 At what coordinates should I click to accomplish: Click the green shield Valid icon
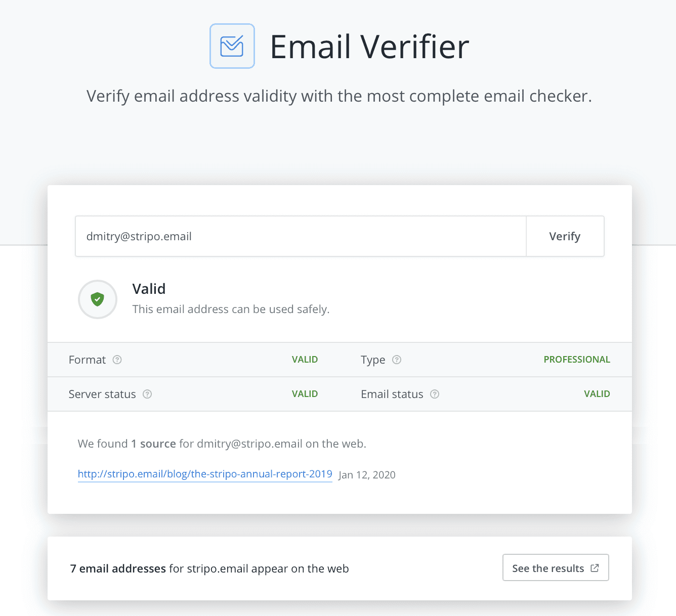click(97, 299)
